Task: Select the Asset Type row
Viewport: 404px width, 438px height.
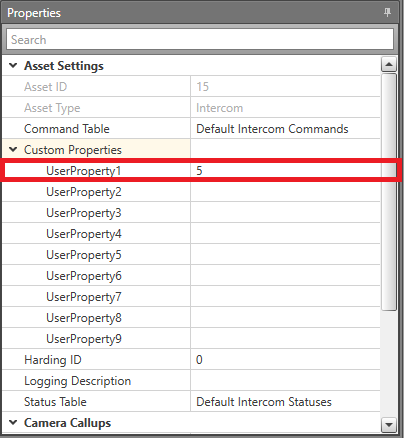Action: 191,108
